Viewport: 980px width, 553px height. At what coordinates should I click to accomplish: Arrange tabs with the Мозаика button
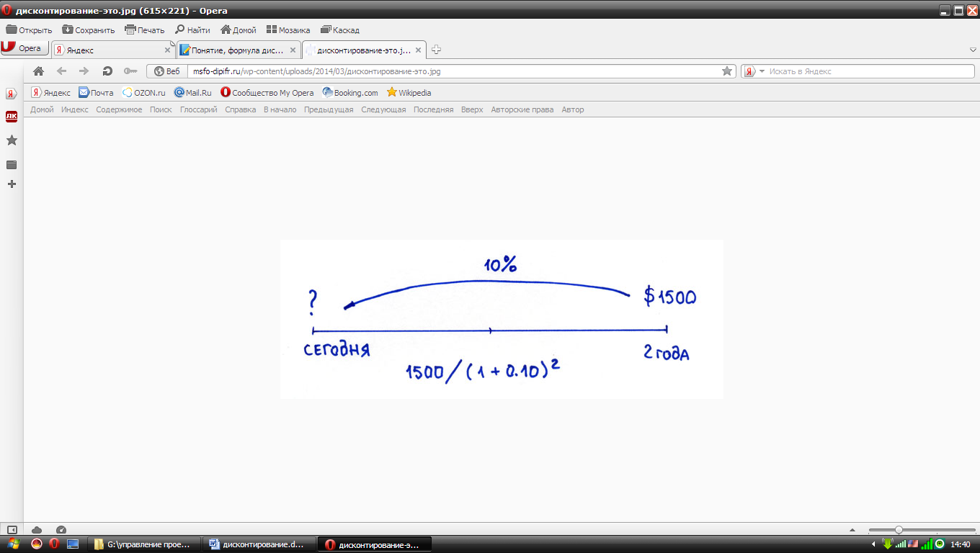pyautogui.click(x=288, y=30)
